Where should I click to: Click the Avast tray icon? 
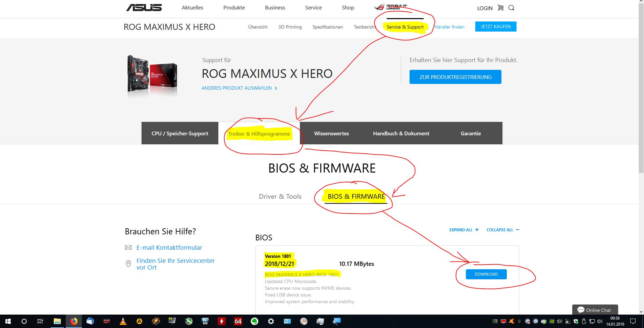click(x=512, y=321)
